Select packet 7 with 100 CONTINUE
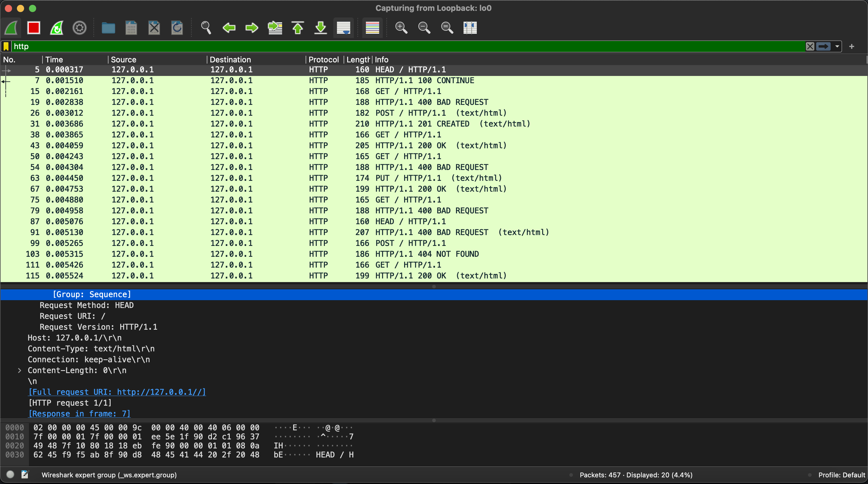868x484 pixels. click(x=434, y=80)
